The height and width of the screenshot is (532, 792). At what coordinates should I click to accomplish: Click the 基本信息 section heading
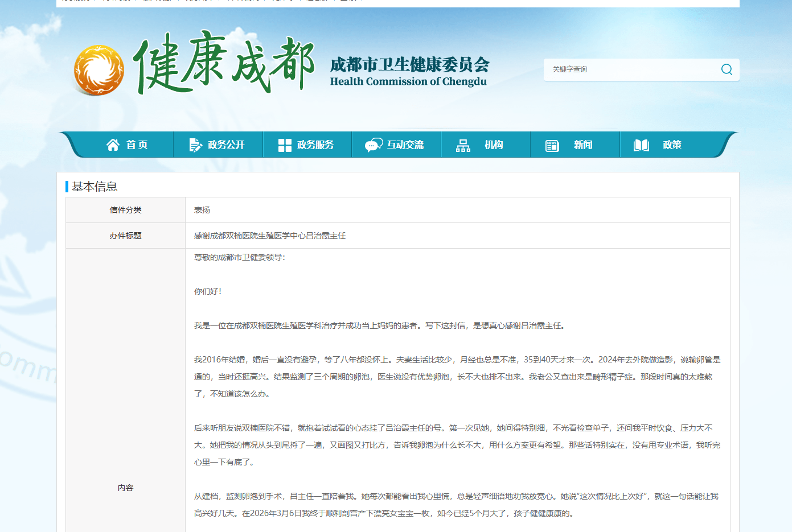pos(95,187)
